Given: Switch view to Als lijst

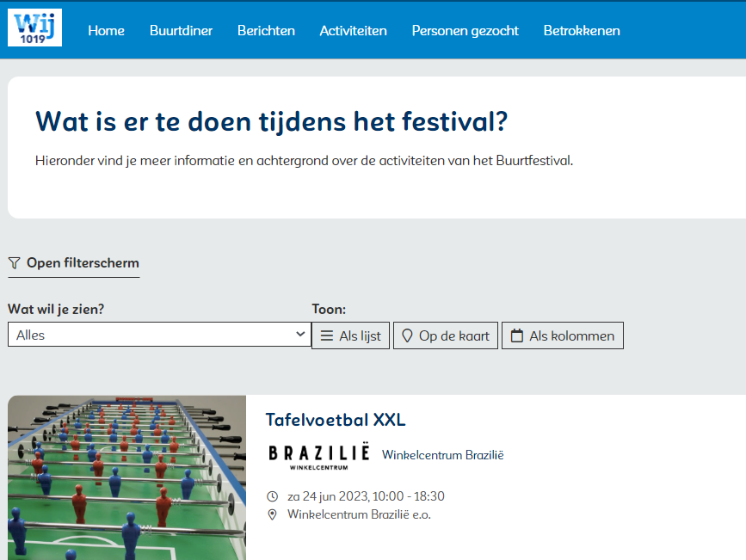Looking at the screenshot, I should (350, 335).
